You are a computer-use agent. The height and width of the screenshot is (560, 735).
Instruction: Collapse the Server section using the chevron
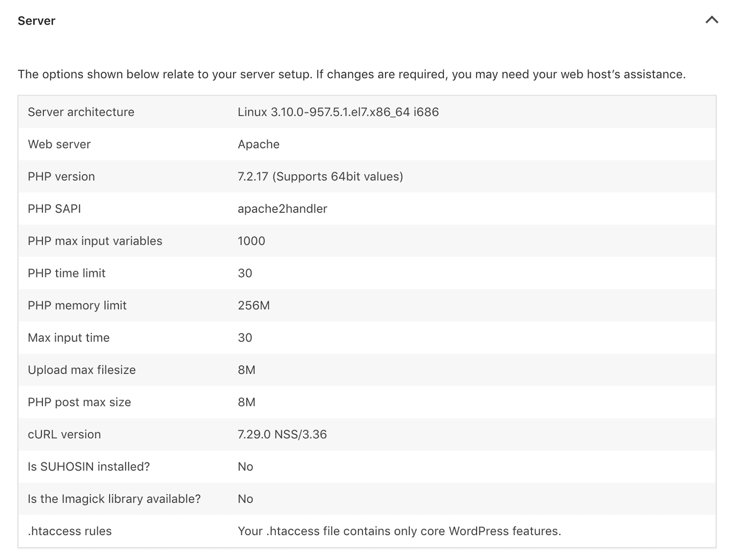711,21
